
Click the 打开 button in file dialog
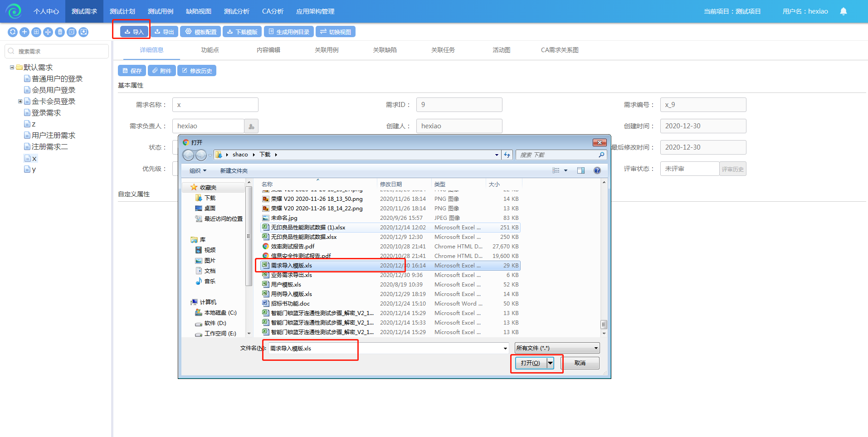point(530,363)
